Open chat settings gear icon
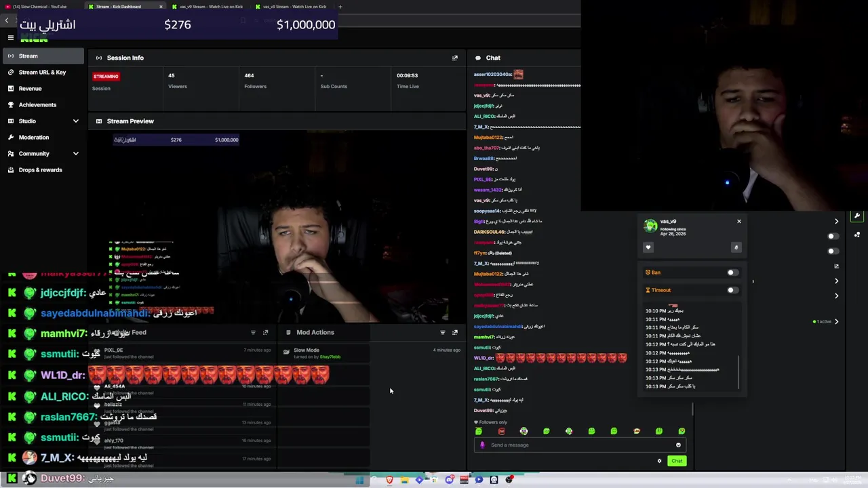 pyautogui.click(x=659, y=461)
